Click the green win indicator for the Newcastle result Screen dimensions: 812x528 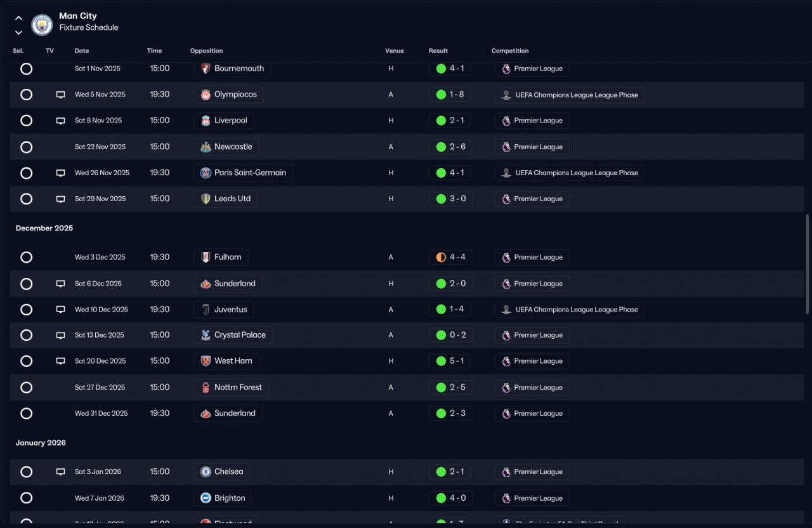(441, 147)
